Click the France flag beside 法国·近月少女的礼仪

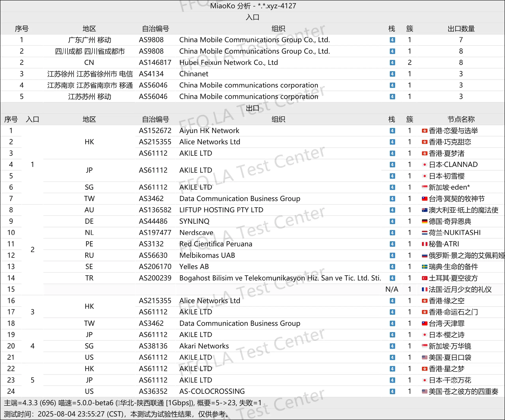coord(425,289)
